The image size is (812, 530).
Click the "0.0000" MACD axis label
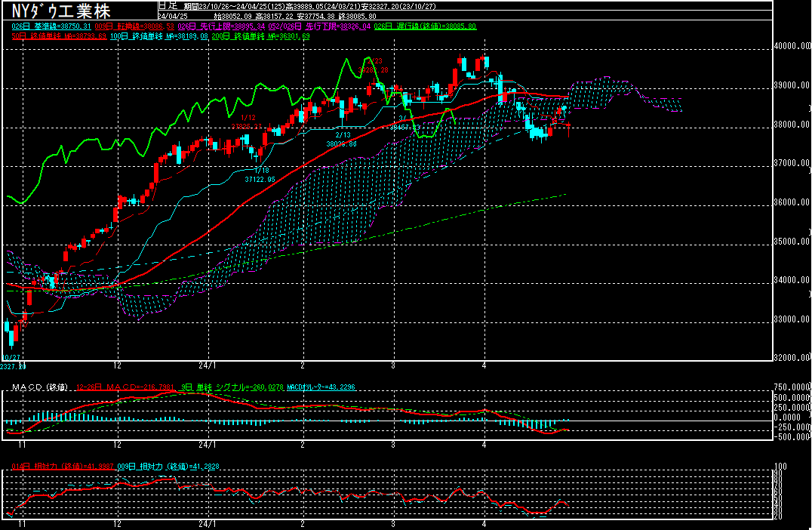click(786, 417)
